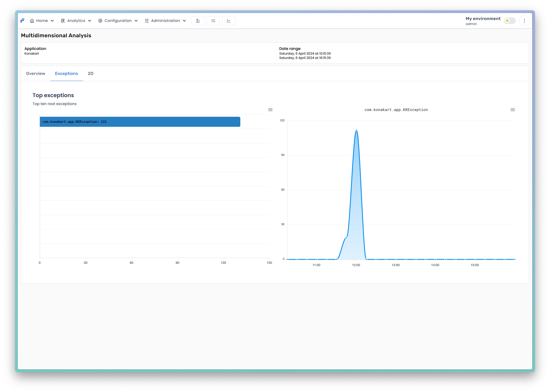Click the line chart data point near 11:45
The height and width of the screenshot is (392, 550).
pos(346,238)
